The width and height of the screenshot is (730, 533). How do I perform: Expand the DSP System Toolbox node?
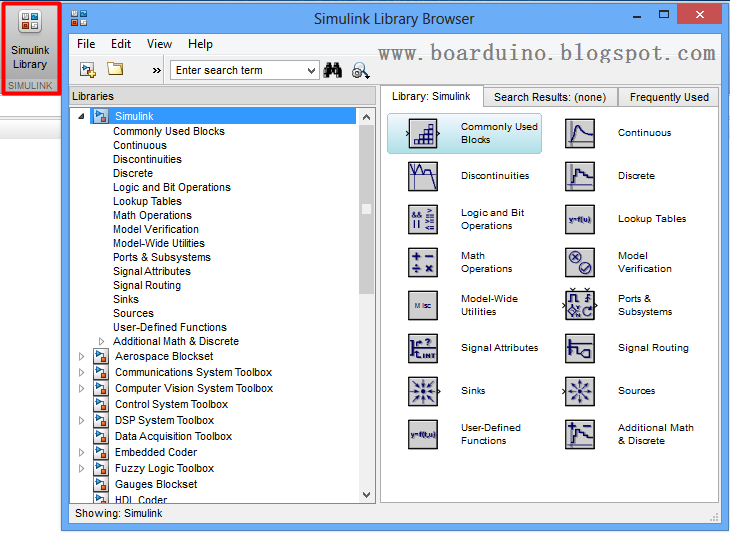[x=81, y=421]
